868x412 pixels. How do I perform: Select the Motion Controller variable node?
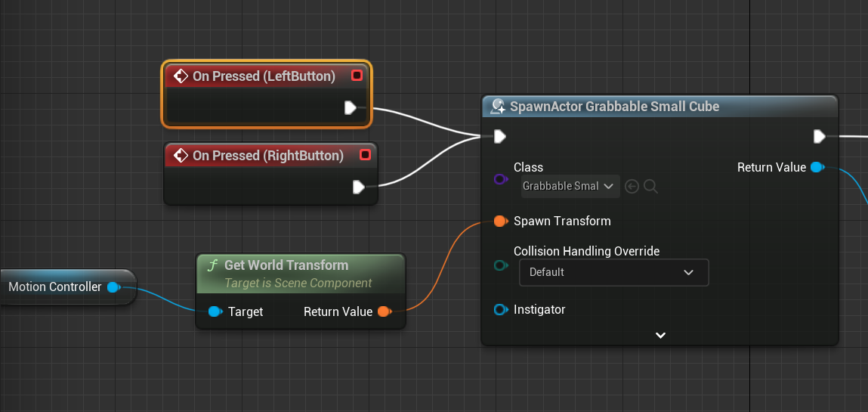tap(68, 287)
